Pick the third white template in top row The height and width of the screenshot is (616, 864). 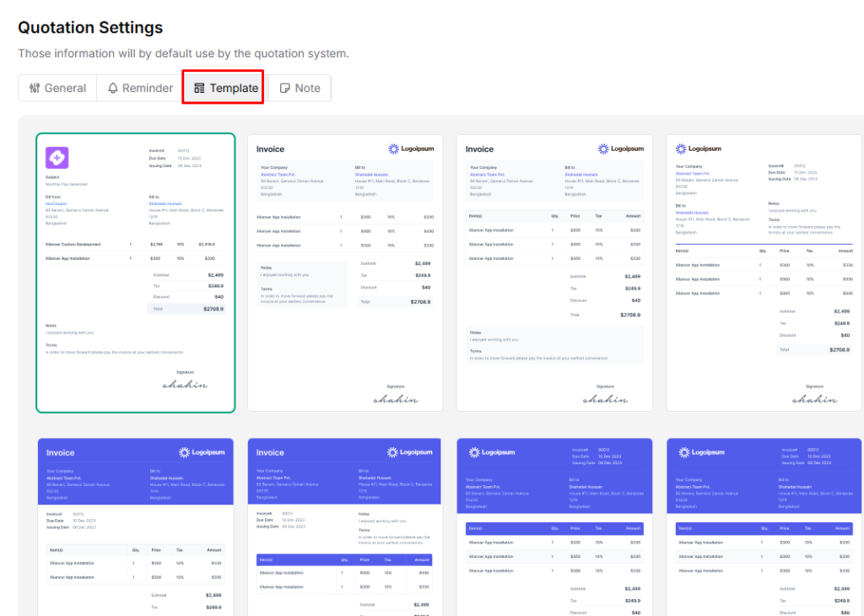pyautogui.click(x=554, y=273)
